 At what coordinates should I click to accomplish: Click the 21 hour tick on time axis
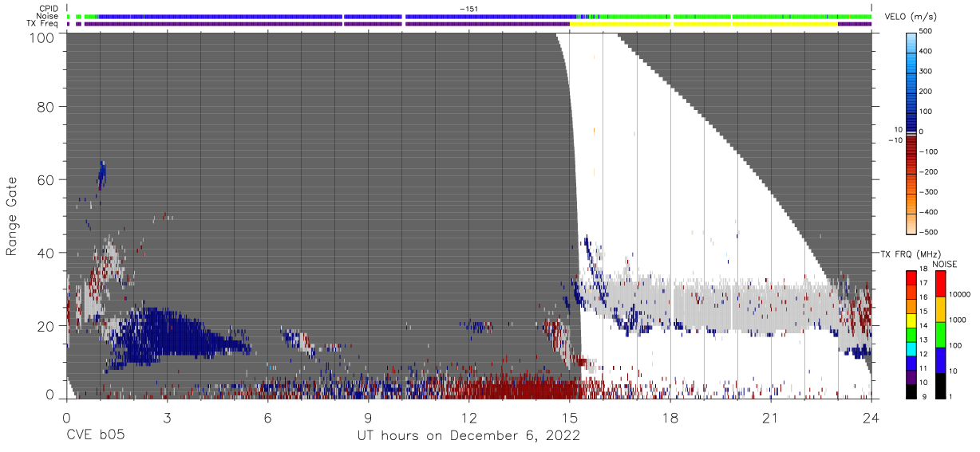[771, 416]
